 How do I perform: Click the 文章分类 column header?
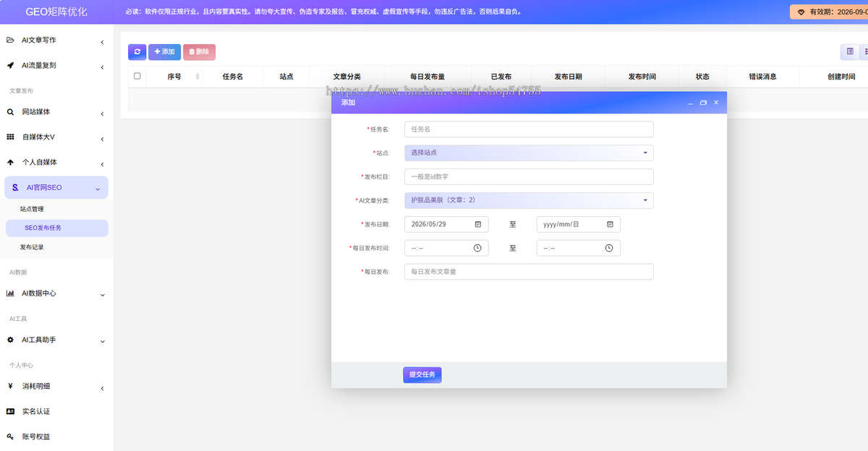[346, 77]
